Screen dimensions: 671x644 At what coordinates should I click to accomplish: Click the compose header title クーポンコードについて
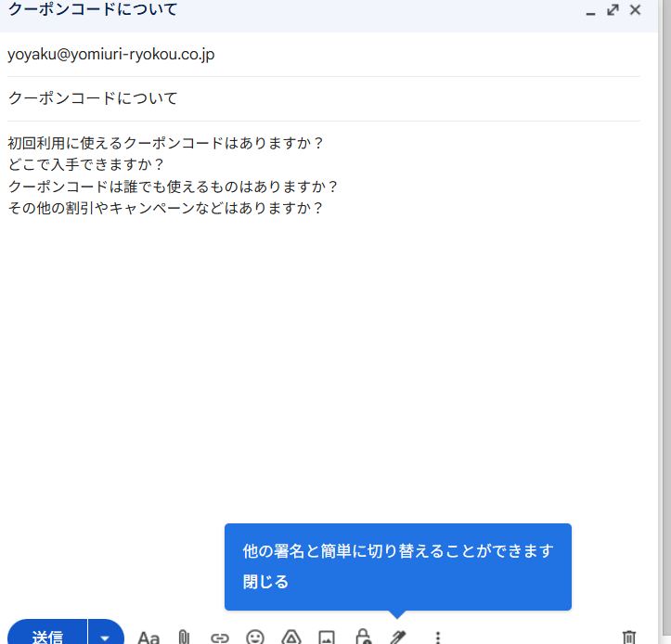tap(93, 9)
